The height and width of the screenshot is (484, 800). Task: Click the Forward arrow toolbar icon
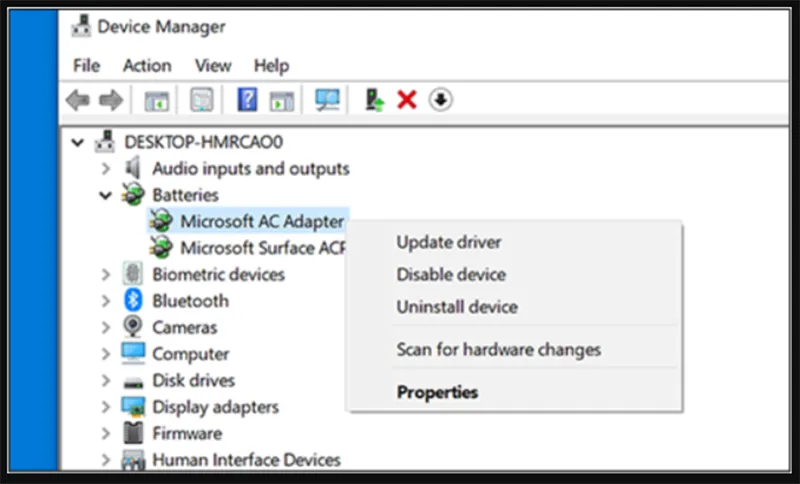tap(111, 100)
